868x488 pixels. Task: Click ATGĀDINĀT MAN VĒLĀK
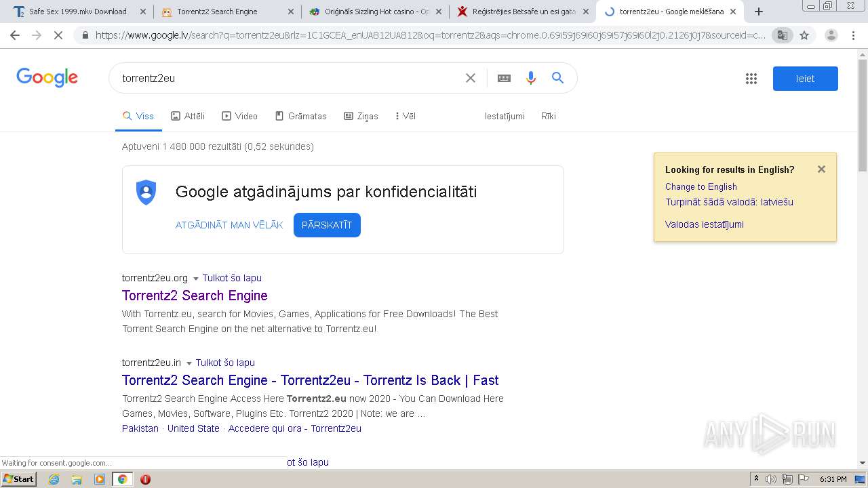point(229,225)
